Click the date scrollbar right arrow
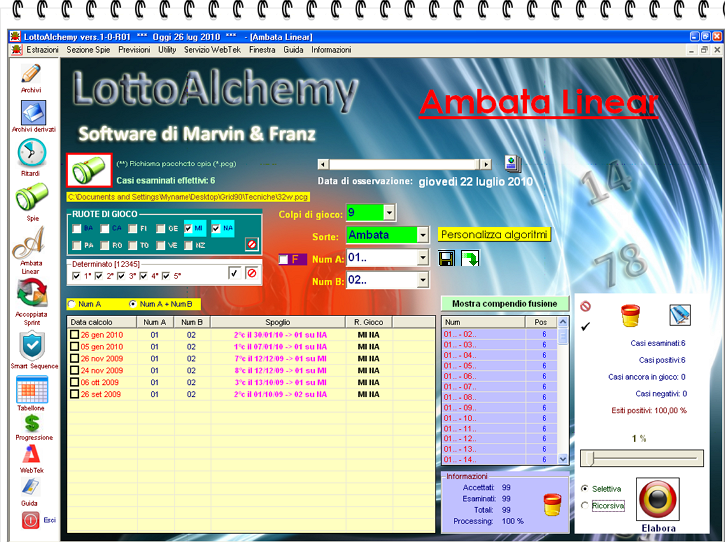Viewport: 725px width, 542px height. tap(485, 164)
